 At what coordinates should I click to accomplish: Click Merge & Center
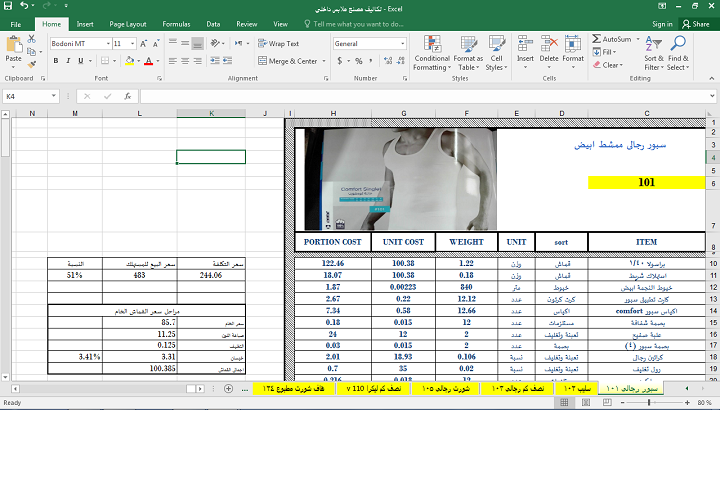click(x=288, y=61)
